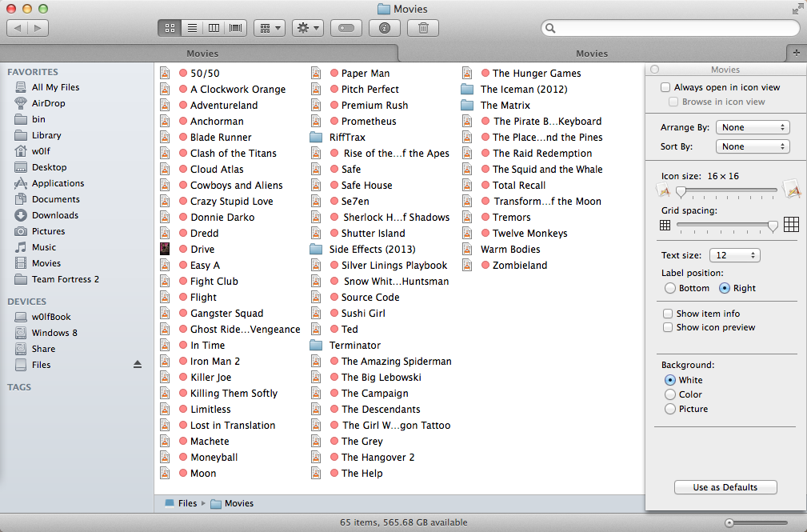
Task: Open the Action gear dropdown menu
Action: coord(307,28)
